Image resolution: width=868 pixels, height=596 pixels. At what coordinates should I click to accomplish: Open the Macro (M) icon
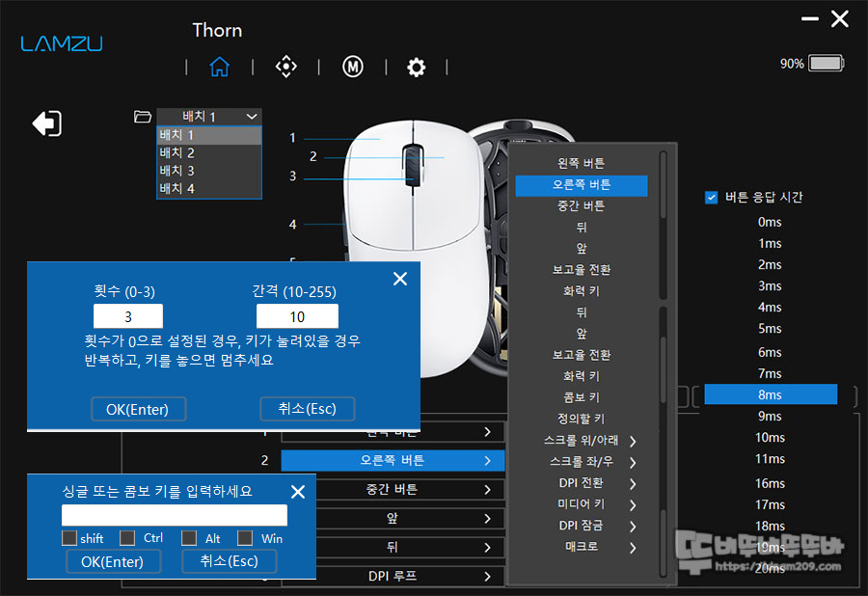(353, 67)
